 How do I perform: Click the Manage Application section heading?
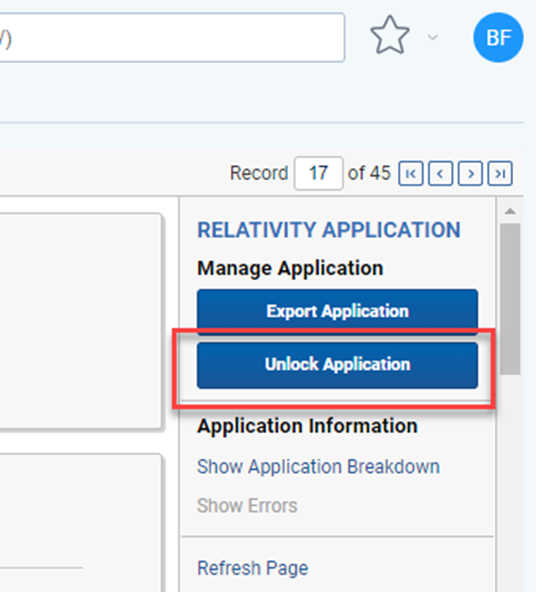tap(290, 268)
